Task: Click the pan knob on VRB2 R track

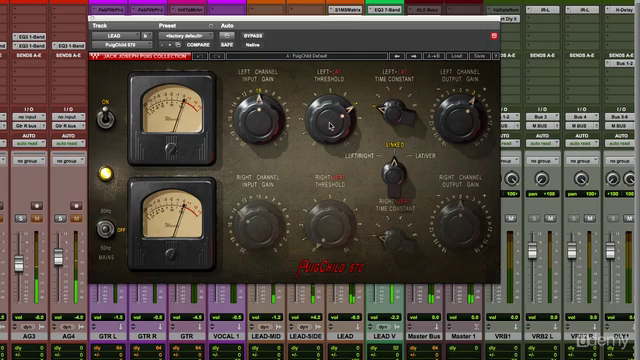Action: (x=581, y=179)
